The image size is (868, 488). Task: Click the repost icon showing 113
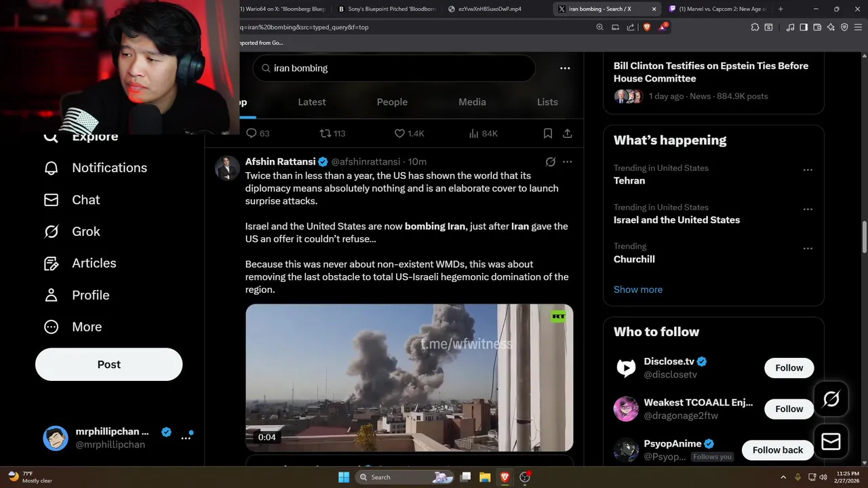325,134
